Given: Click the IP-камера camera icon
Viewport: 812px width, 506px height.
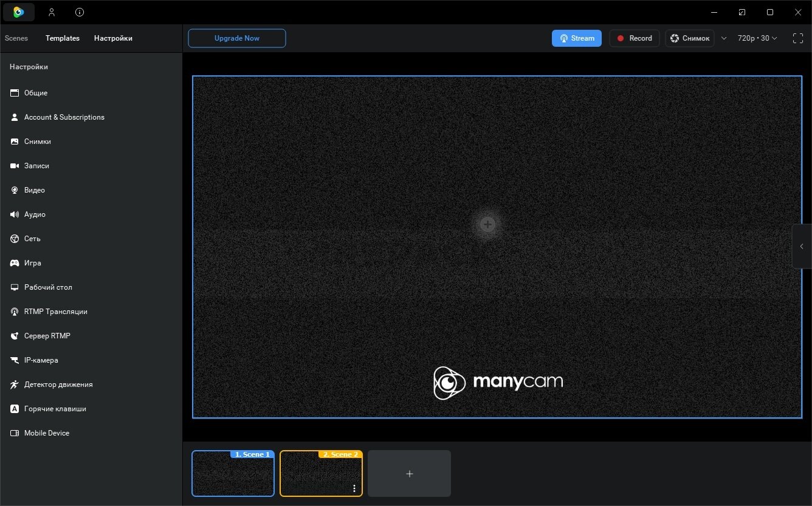Looking at the screenshot, I should pos(15,360).
